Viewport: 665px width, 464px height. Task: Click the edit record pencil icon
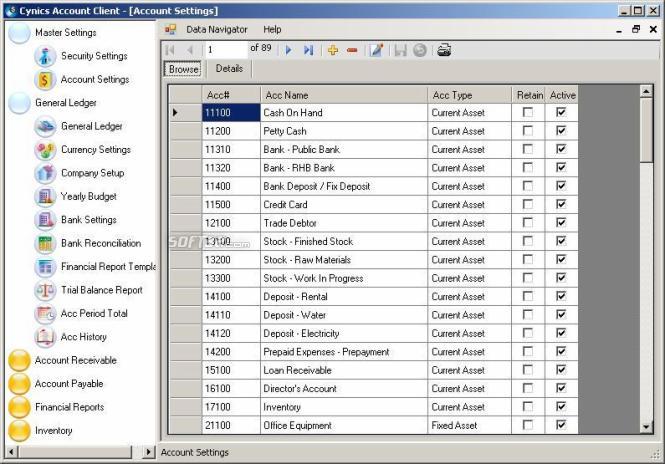(376, 50)
